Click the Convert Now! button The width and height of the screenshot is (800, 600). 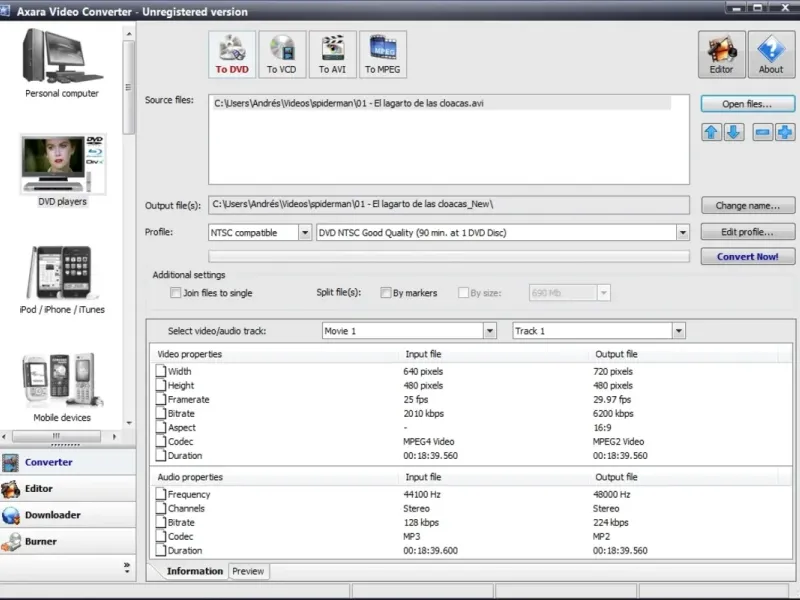point(747,257)
